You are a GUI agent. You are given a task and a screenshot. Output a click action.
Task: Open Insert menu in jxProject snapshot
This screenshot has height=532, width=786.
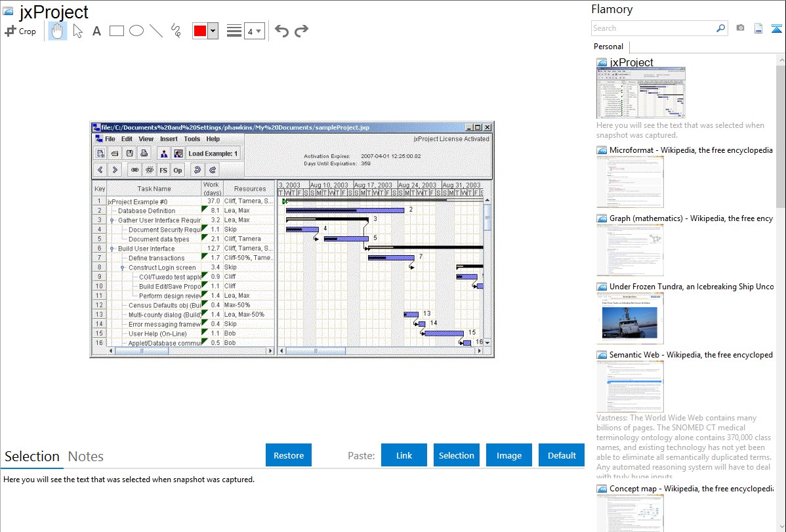(x=169, y=139)
